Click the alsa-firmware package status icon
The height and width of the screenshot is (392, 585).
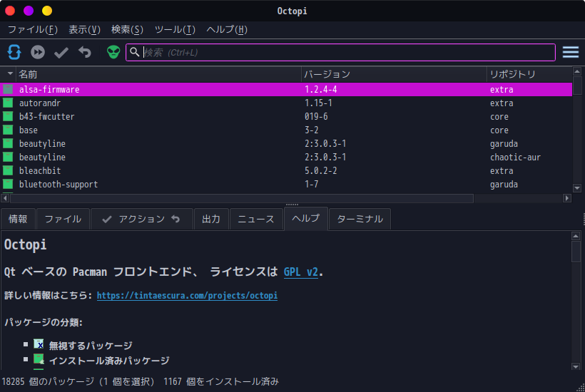(x=8, y=89)
